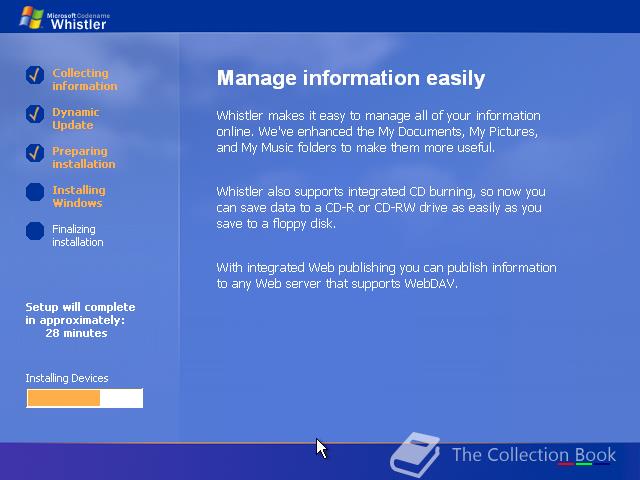Screen dimensions: 640x480
Task: Click the Installing Devices orange progress bar
Action: click(x=84, y=398)
